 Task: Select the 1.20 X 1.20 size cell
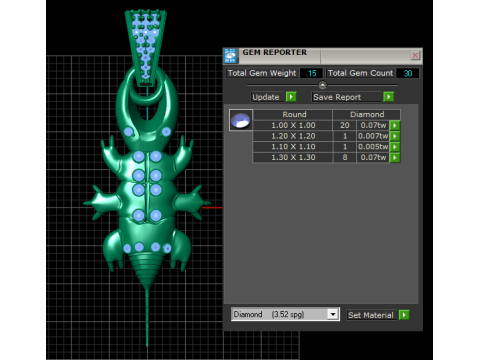[293, 136]
